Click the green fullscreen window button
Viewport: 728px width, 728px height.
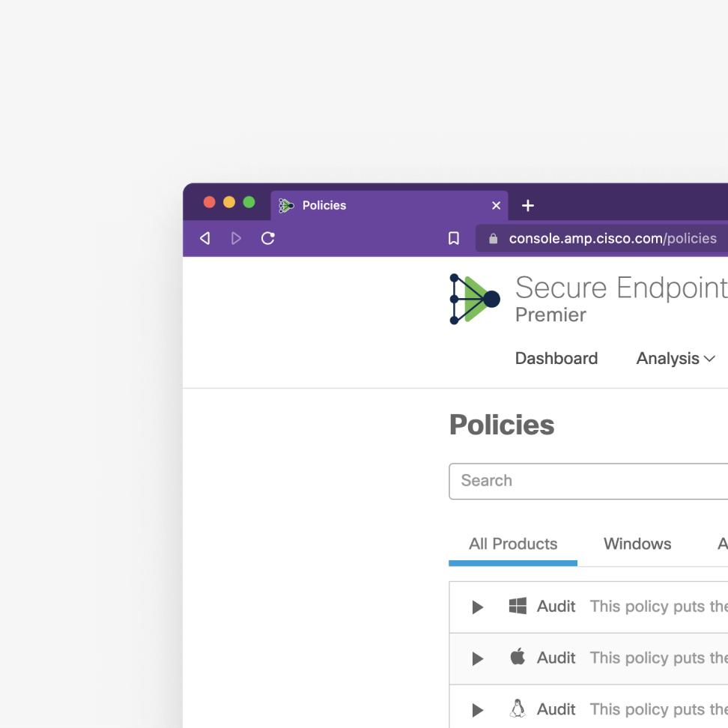pos(249,202)
